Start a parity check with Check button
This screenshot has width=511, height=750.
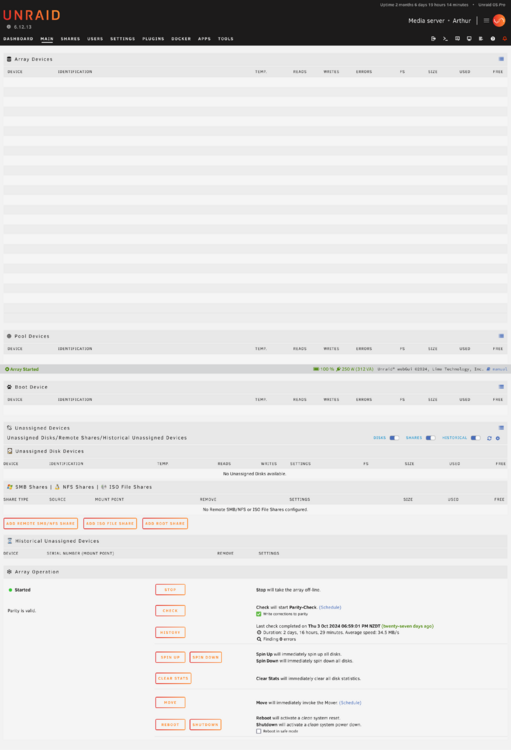click(x=170, y=611)
